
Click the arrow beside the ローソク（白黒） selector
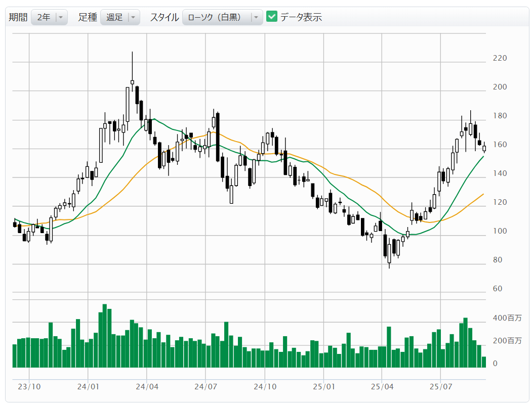tap(256, 17)
